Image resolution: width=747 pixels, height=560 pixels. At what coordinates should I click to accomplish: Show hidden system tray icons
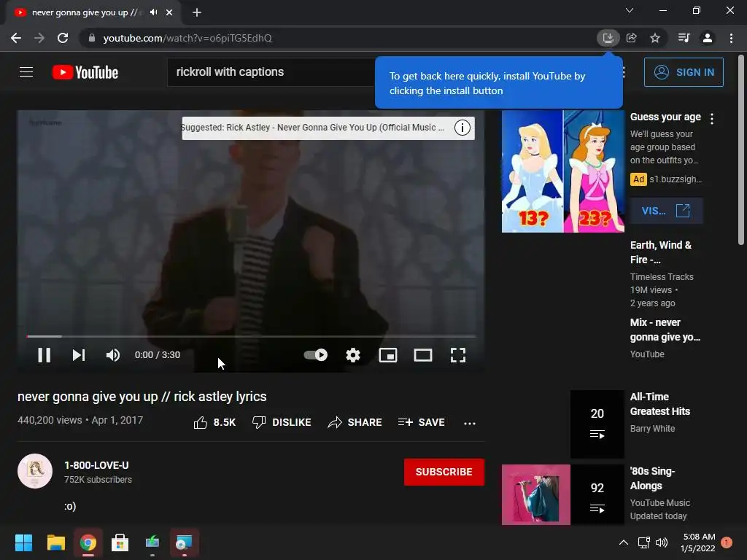(x=623, y=542)
